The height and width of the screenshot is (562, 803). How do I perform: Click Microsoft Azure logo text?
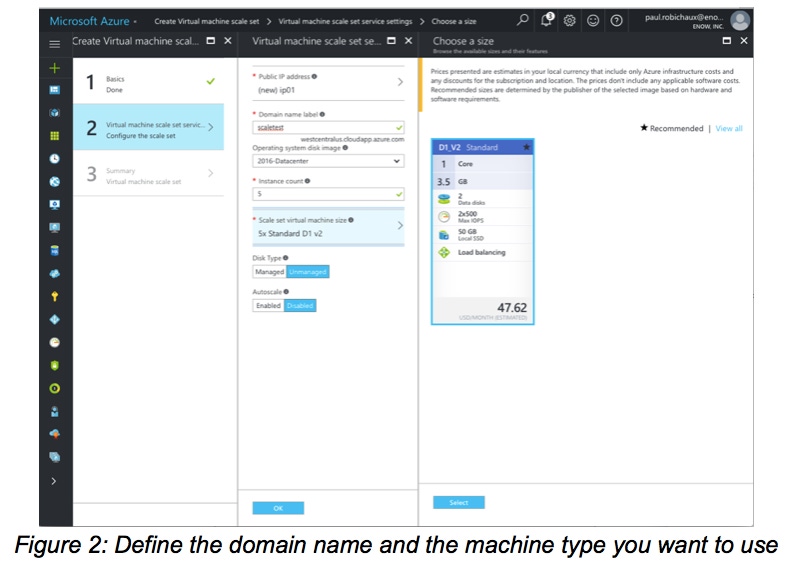click(89, 21)
